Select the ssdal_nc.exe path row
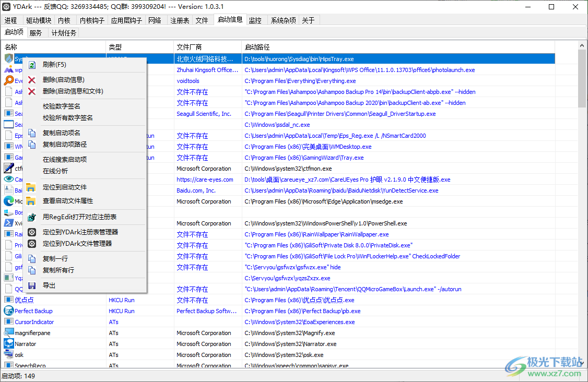This screenshot has height=382, width=588. 277,125
